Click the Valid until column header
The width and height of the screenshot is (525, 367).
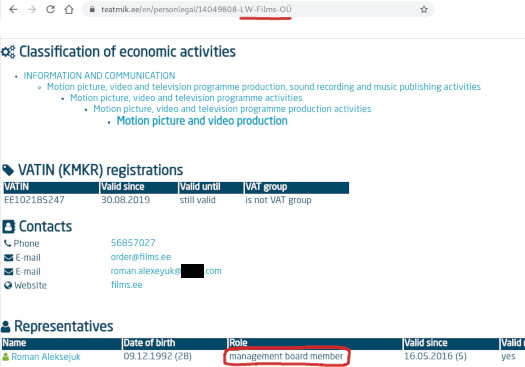[x=211, y=188]
